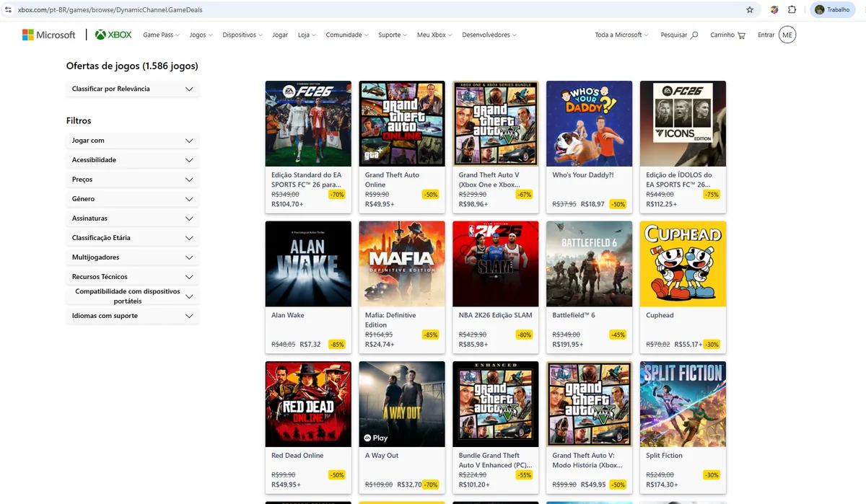The image size is (866, 504).
Task: Open the Jogos menu
Action: [201, 35]
